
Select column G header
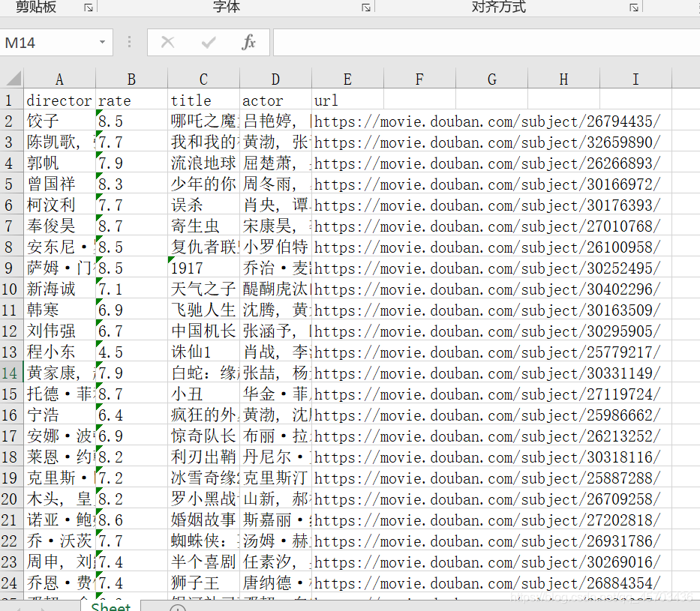(x=491, y=79)
